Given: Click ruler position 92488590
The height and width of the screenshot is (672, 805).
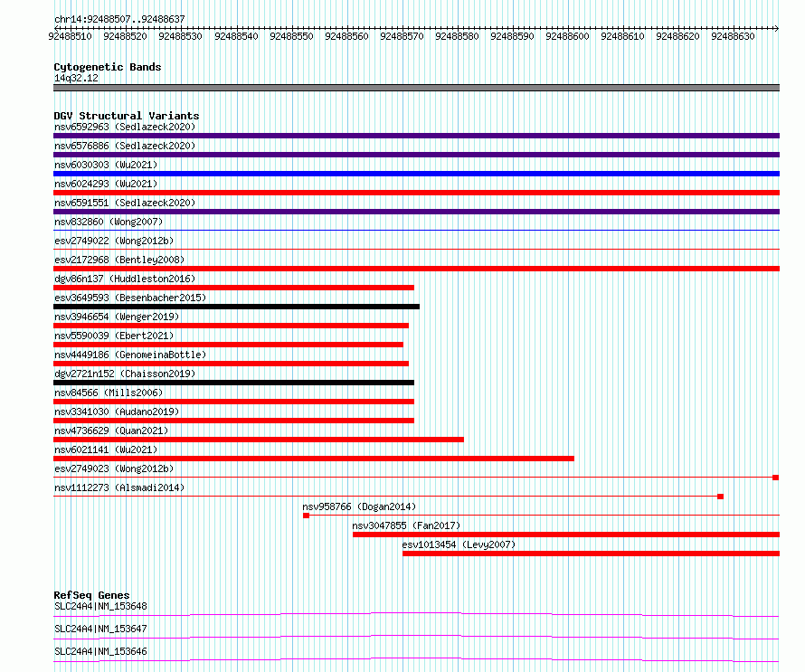Looking at the screenshot, I should click(512, 36).
